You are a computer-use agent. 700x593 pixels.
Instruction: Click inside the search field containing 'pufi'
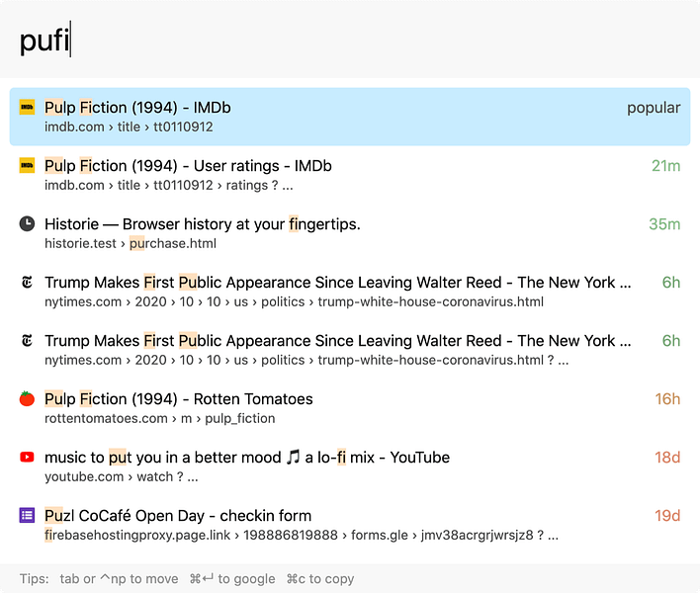pos(346,42)
